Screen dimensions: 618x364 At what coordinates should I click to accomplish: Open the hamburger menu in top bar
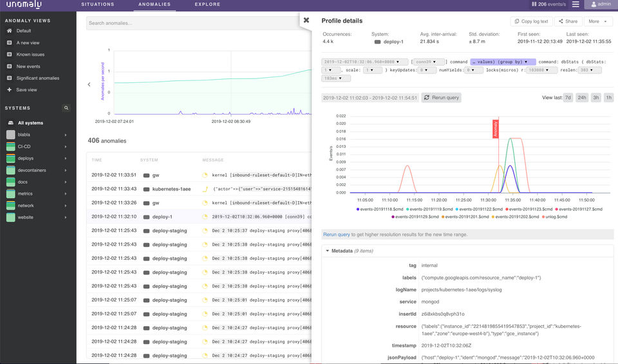(x=575, y=5)
